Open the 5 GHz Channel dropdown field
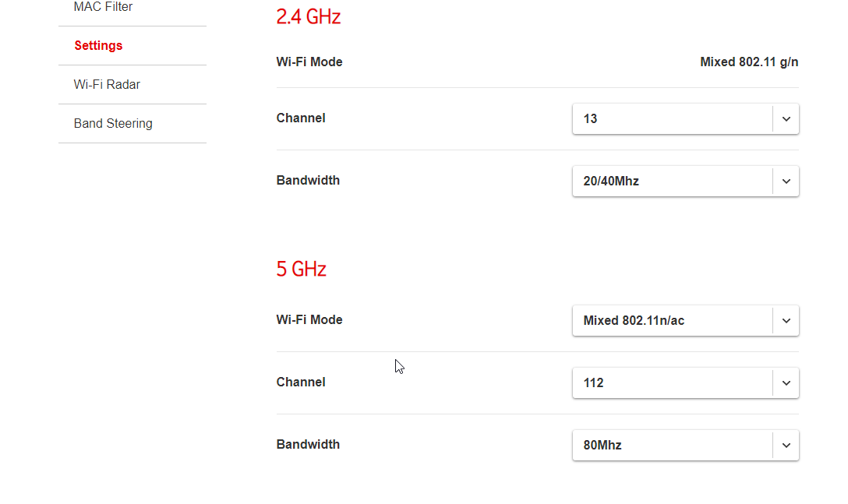Viewport: 848px width, 504px height. point(672,383)
